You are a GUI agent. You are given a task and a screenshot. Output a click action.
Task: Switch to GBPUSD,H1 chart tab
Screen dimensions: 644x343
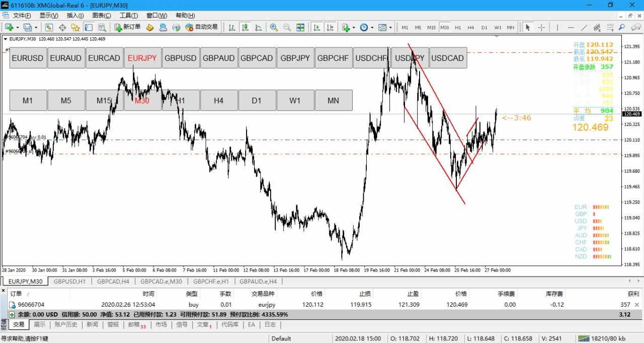tap(70, 282)
